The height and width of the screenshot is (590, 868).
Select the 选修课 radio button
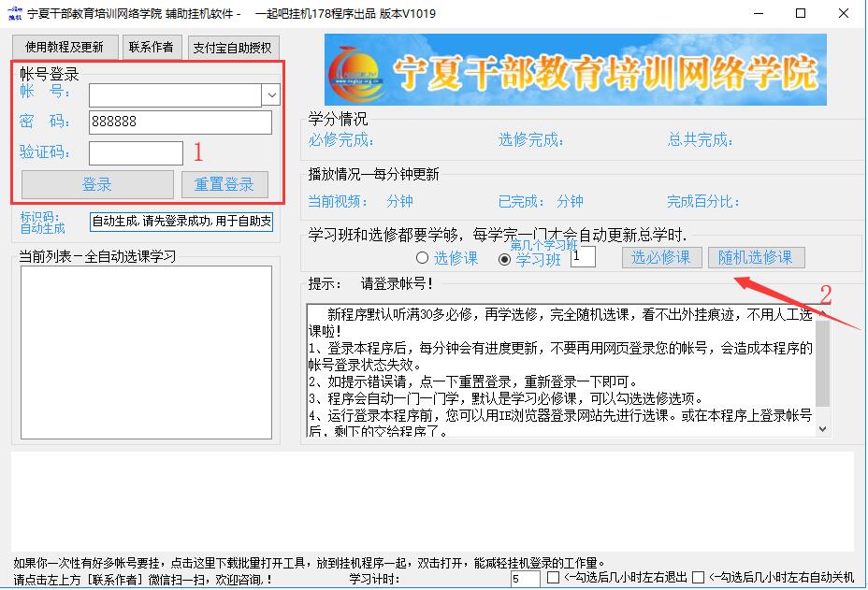click(x=423, y=258)
